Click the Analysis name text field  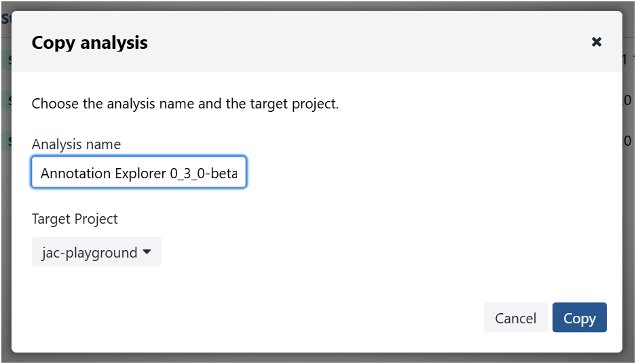(x=138, y=173)
